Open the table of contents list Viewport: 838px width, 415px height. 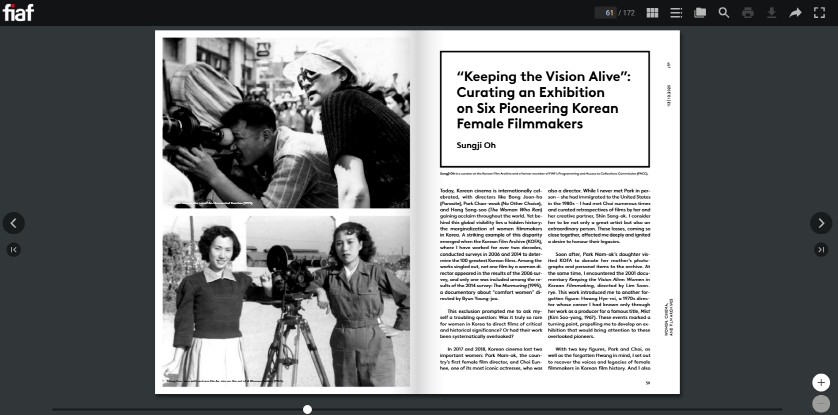(676, 13)
